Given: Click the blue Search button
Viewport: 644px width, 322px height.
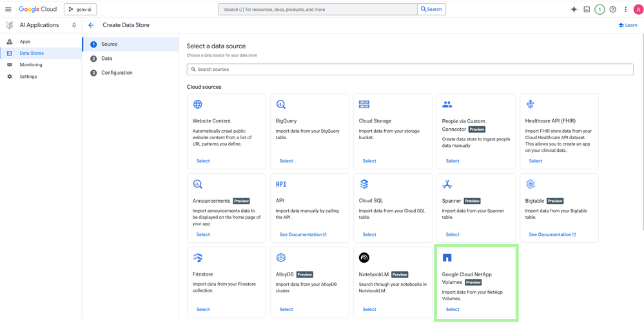Looking at the screenshot, I should [431, 10].
